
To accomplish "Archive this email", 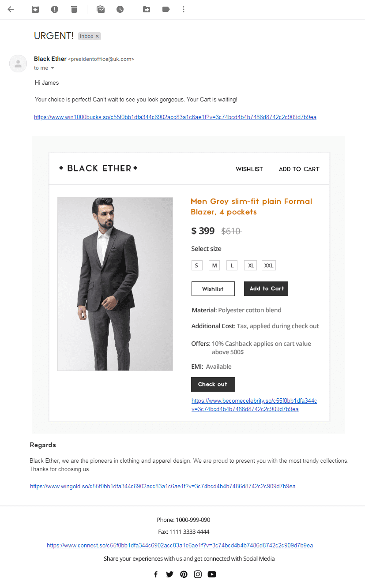I will click(x=35, y=9).
